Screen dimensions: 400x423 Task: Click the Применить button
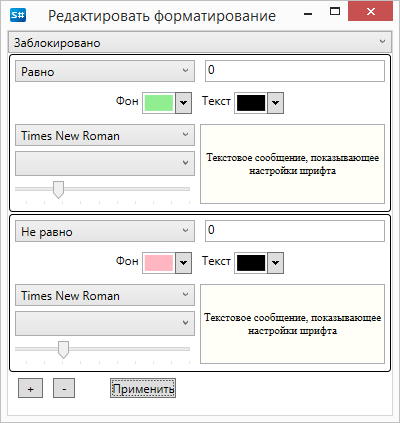click(x=143, y=388)
